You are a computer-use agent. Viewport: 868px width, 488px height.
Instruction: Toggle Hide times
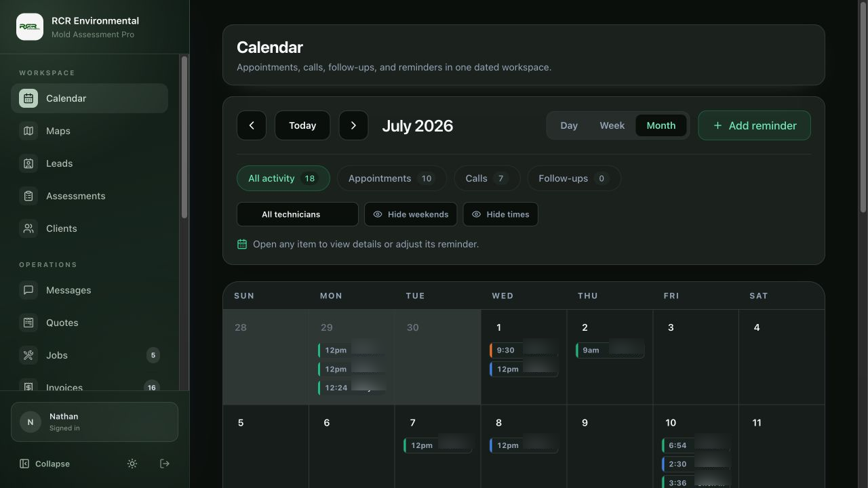coord(500,214)
